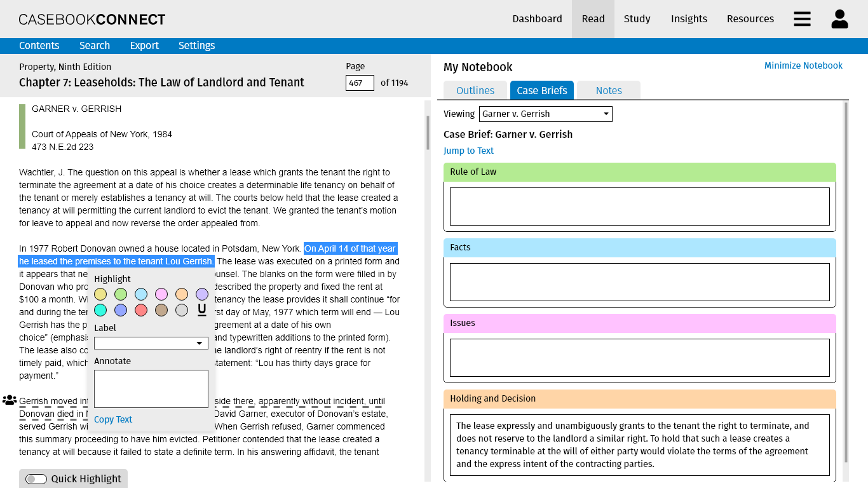868x488 pixels.
Task: Switch to the Outlines tab
Action: click(x=475, y=91)
